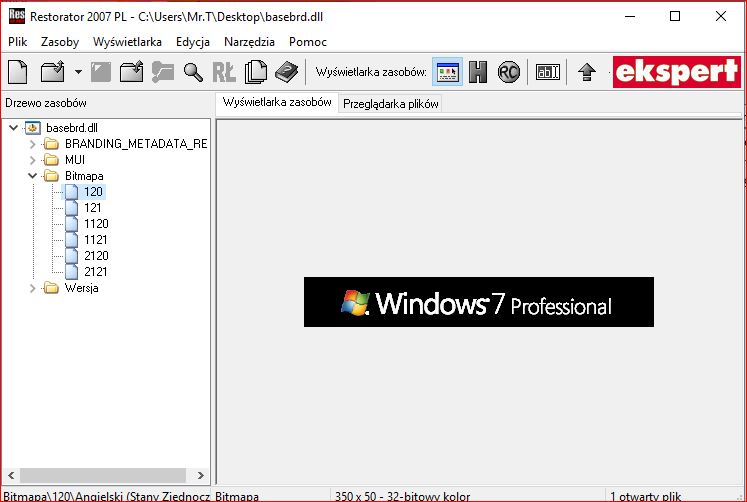Click the New file toolbar icon
Image resolution: width=747 pixels, height=502 pixels.
point(18,72)
